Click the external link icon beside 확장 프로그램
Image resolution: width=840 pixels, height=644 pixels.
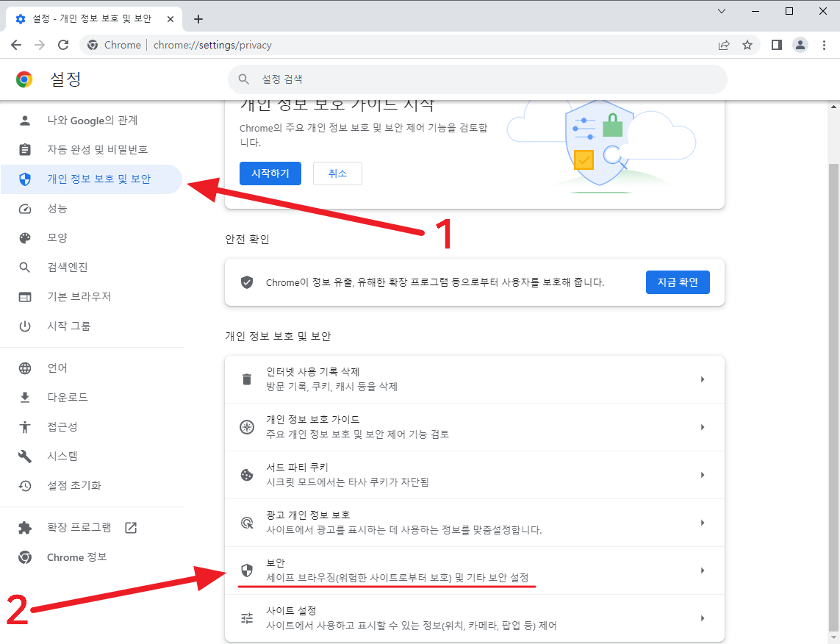point(131,528)
